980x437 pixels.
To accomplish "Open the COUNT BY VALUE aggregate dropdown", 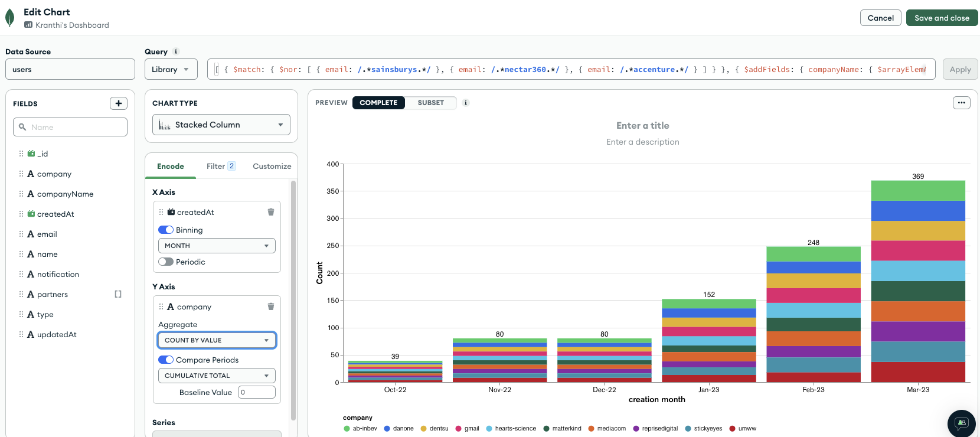I will point(217,340).
